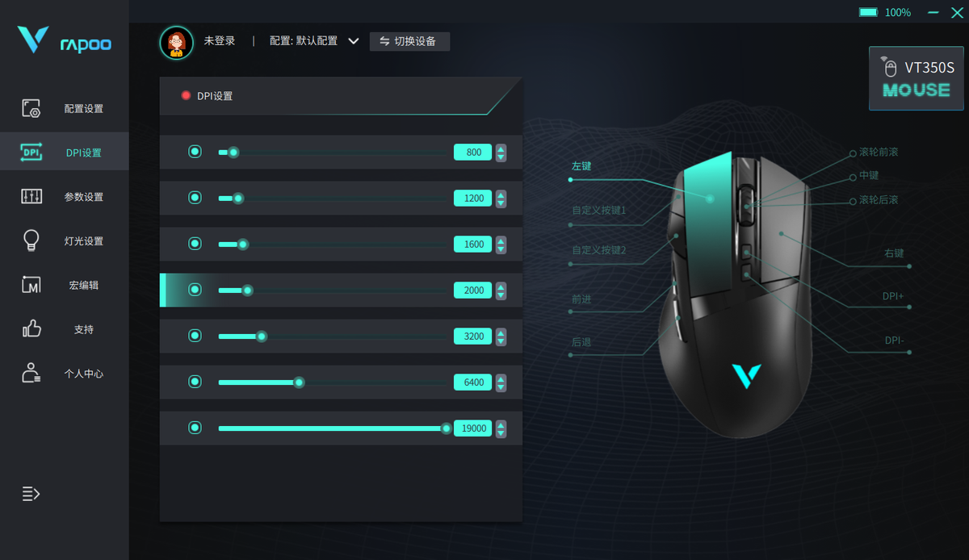Expand the 默认配置 profile dropdown
The image size is (969, 560).
tap(353, 41)
